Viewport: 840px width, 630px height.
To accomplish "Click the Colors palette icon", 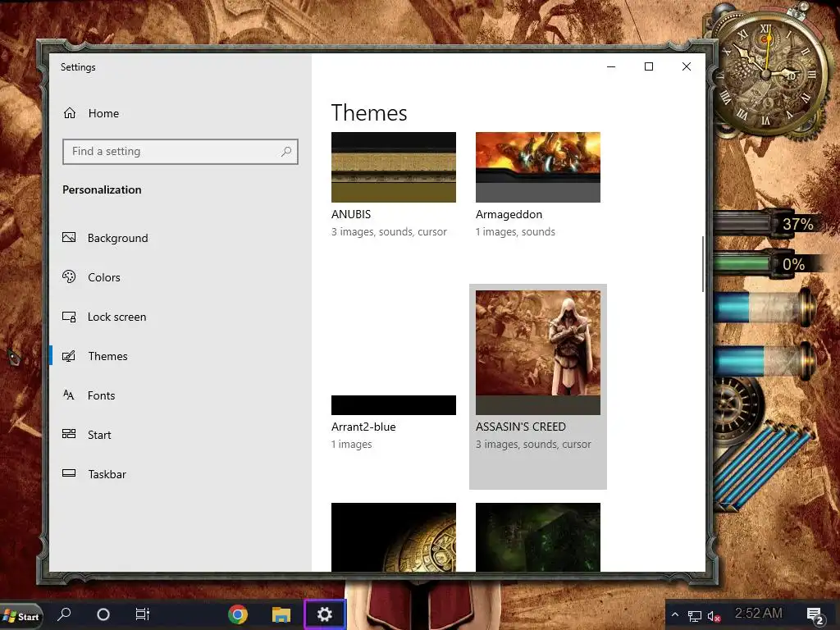I will 69,276.
